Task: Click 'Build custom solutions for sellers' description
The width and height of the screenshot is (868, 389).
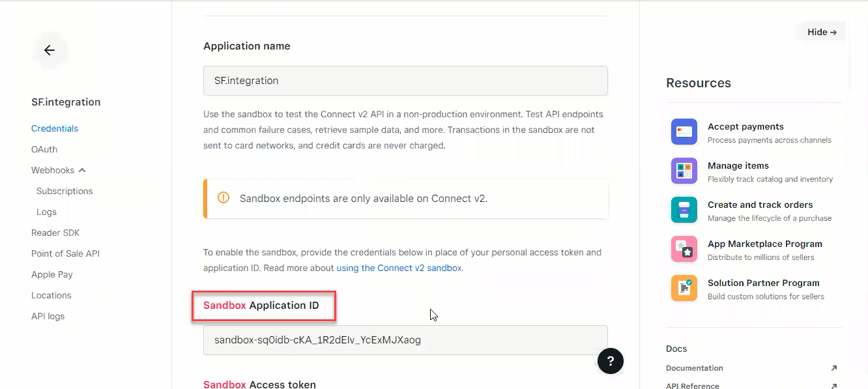Action: [766, 296]
